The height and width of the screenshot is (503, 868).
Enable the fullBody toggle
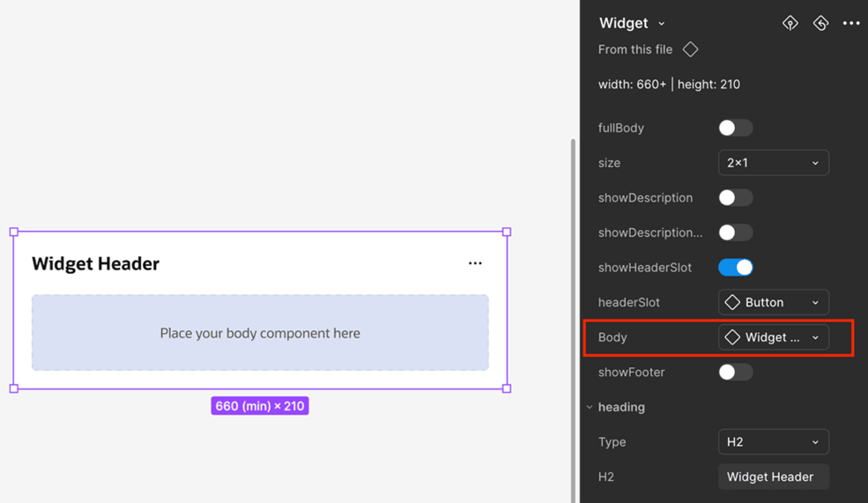tap(735, 128)
